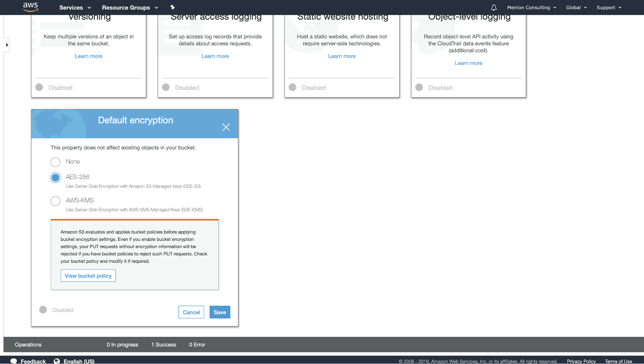Click the pin shortcut icon in navbar
Viewport: 644px width, 364px height.
click(x=172, y=7)
